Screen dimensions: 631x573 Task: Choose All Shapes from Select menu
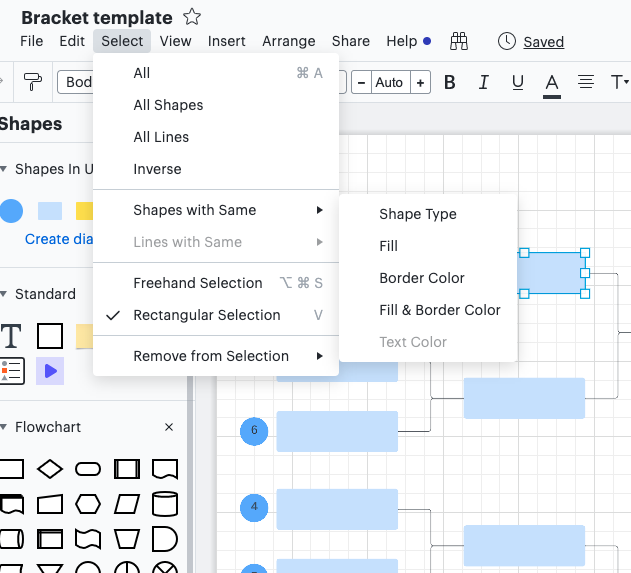pos(168,105)
